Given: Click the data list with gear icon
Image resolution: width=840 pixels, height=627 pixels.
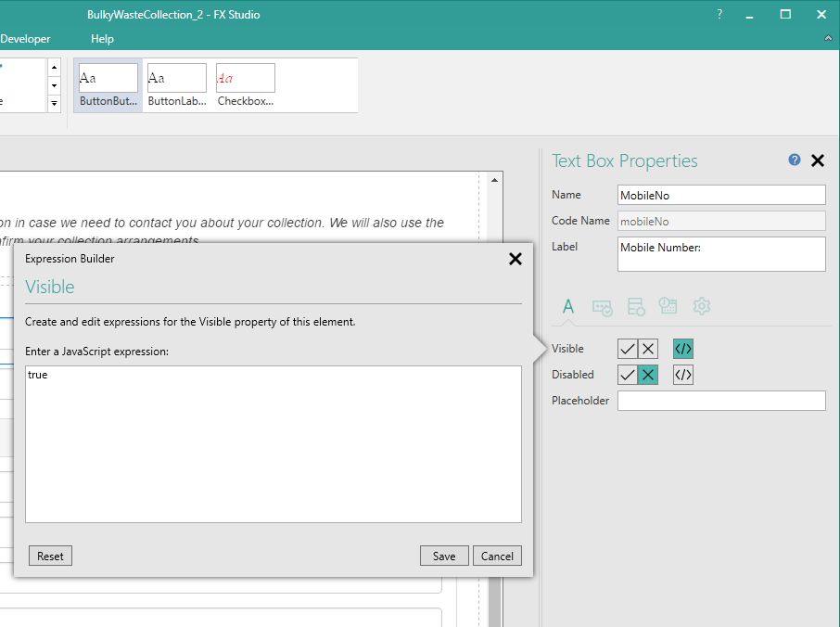Looking at the screenshot, I should tap(636, 306).
